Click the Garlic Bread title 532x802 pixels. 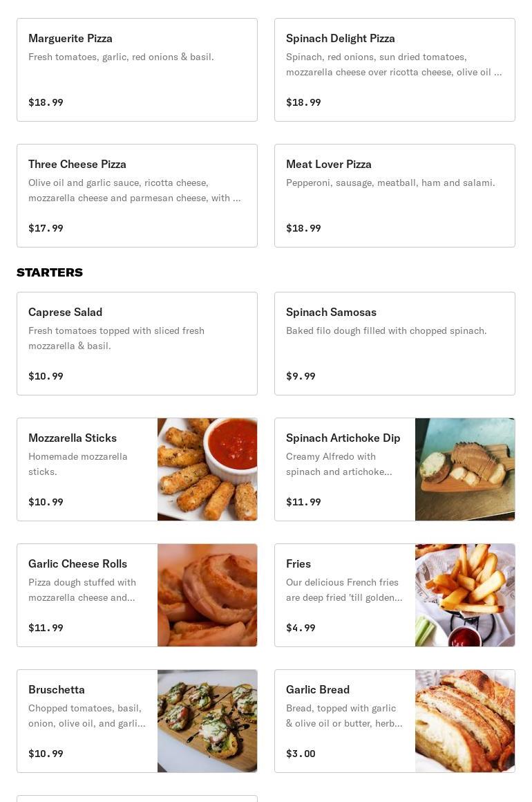pos(318,689)
